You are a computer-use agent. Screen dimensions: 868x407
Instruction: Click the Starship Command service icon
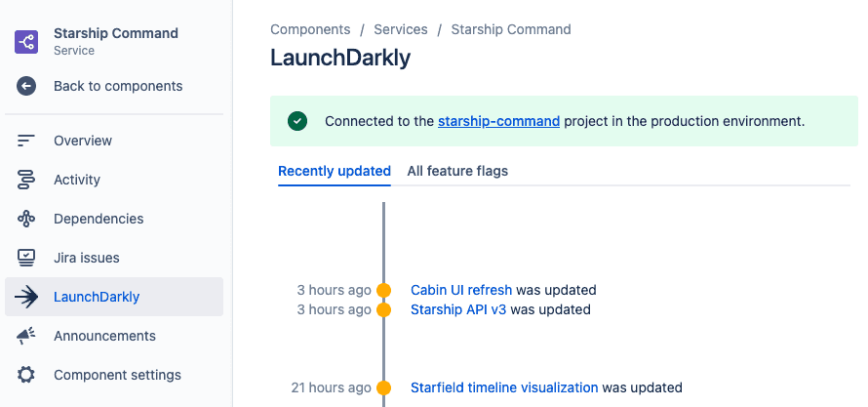point(26,42)
